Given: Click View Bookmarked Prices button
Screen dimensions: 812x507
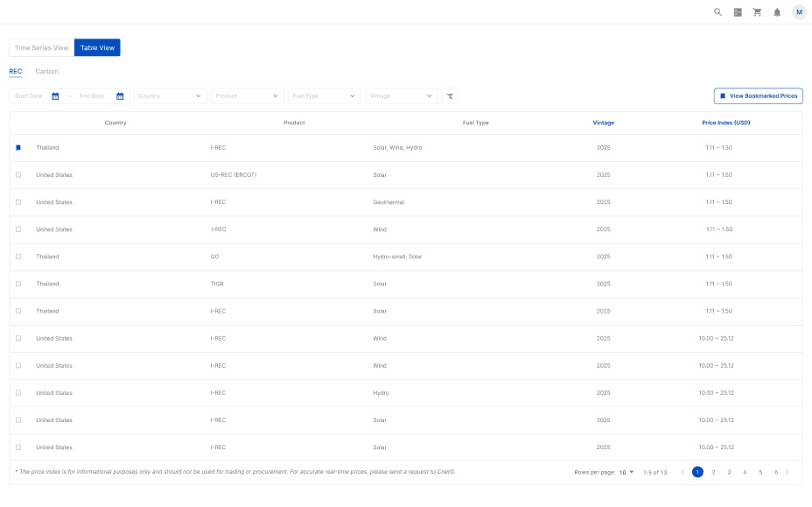Looking at the screenshot, I should tap(758, 96).
